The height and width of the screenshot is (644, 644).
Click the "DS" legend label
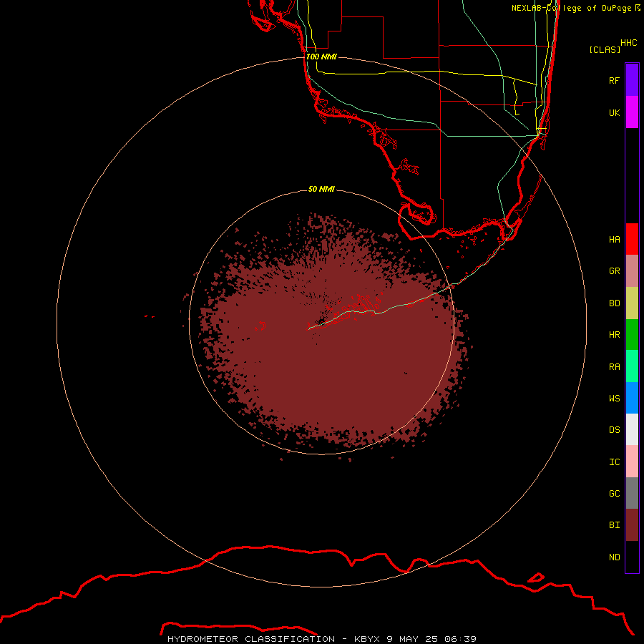coord(614,429)
